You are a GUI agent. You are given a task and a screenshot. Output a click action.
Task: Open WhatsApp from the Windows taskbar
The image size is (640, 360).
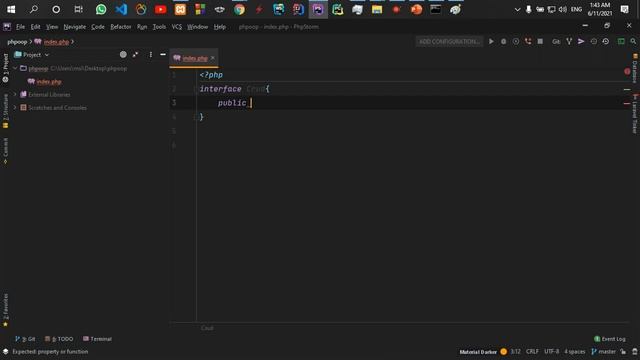pos(101,9)
